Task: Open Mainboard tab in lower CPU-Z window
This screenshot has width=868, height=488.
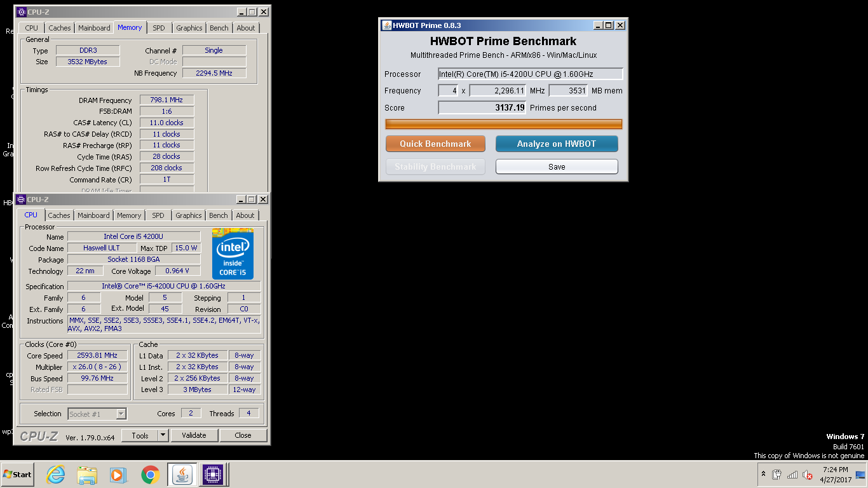Action: [x=93, y=215]
